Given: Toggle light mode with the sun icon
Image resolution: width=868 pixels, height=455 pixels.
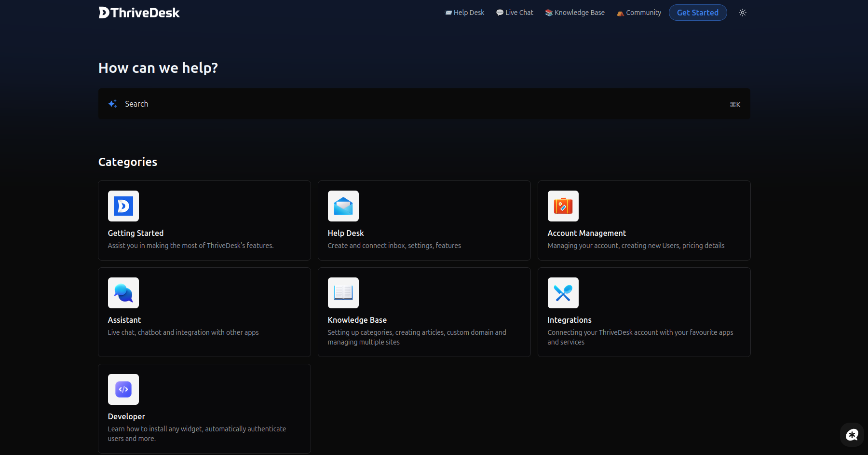Looking at the screenshot, I should pos(742,13).
